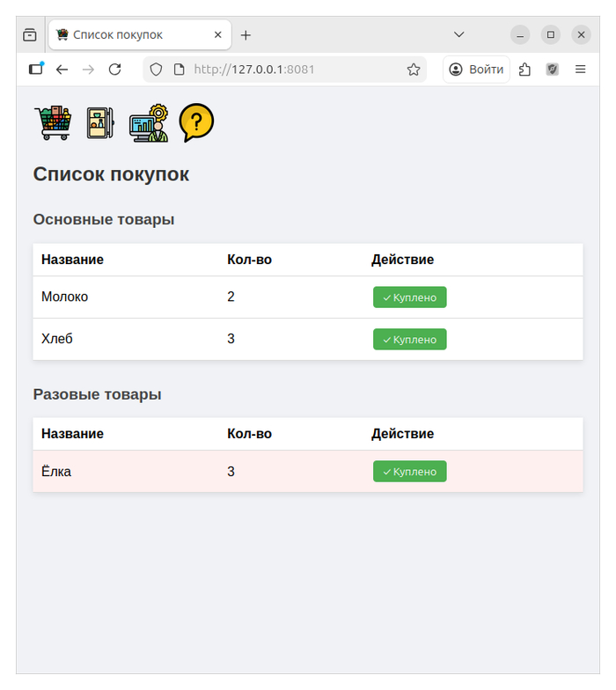Minimize the browser window
The width and height of the screenshot is (616, 690).
point(520,35)
